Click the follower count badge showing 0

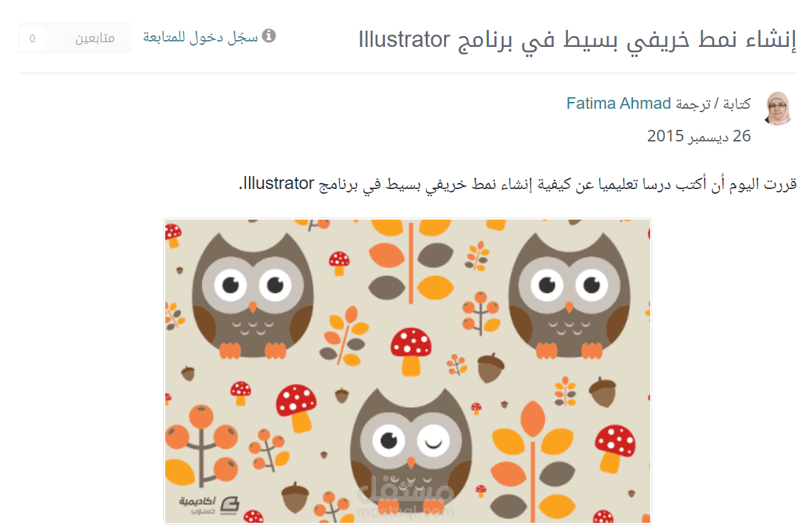click(x=33, y=38)
